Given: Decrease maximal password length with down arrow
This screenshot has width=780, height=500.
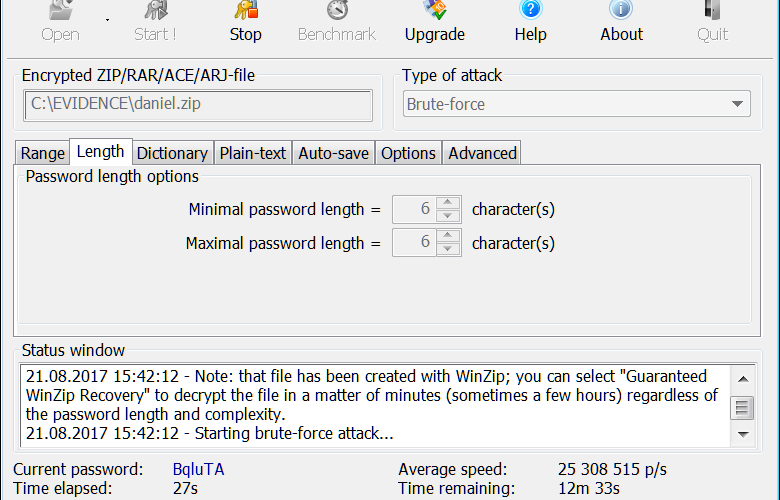Looking at the screenshot, I should point(448,249).
